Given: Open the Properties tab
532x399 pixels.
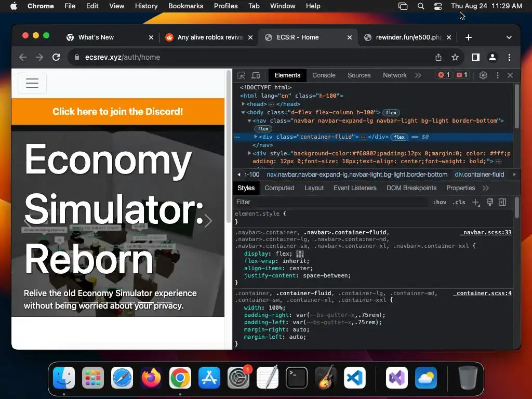Looking at the screenshot, I should [x=460, y=188].
